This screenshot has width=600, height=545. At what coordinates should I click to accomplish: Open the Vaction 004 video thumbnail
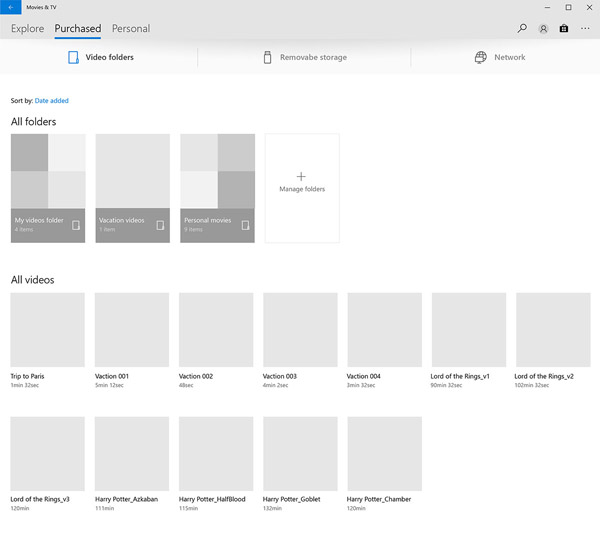pyautogui.click(x=385, y=330)
